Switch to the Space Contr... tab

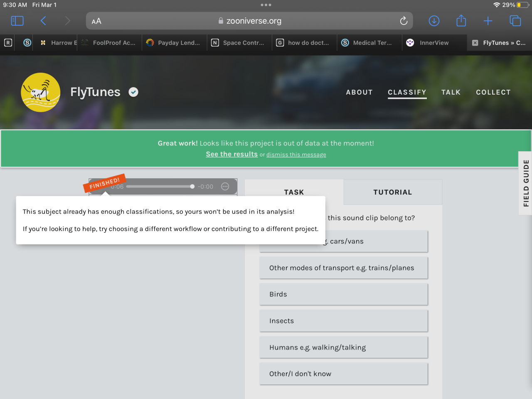[239, 42]
